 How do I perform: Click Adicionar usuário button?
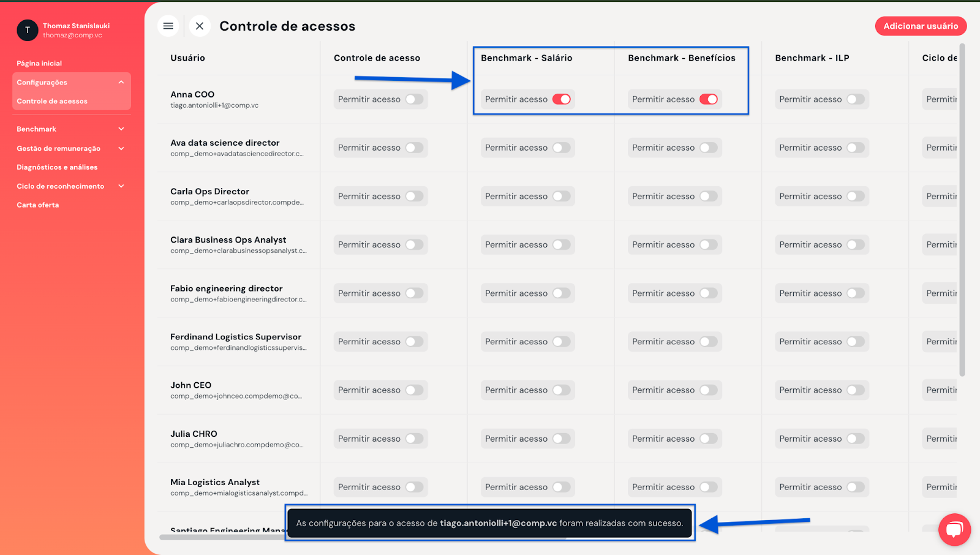(x=921, y=26)
